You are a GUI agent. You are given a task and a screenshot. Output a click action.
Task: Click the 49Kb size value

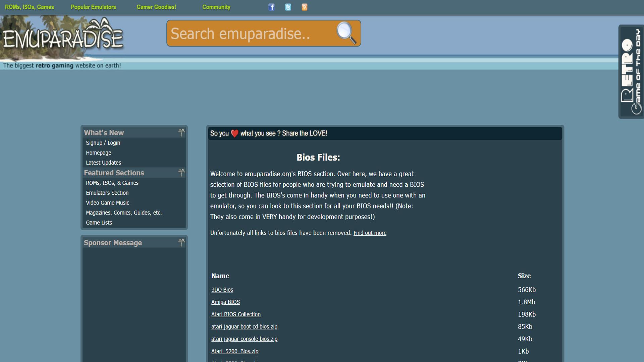click(x=525, y=339)
